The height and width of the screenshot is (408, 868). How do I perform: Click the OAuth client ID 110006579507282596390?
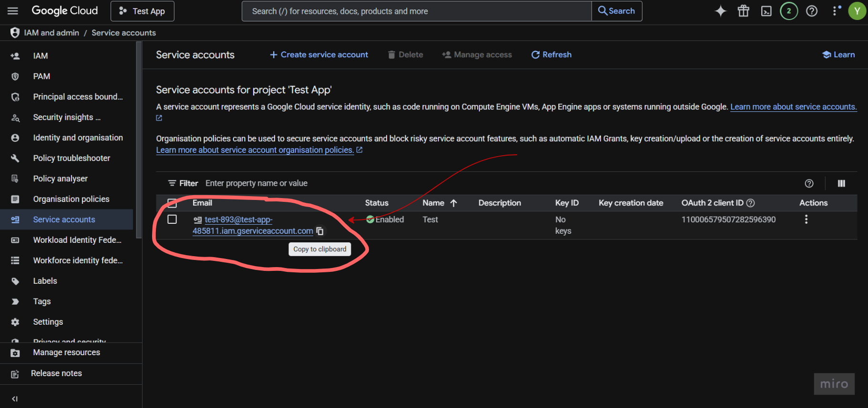tap(728, 219)
